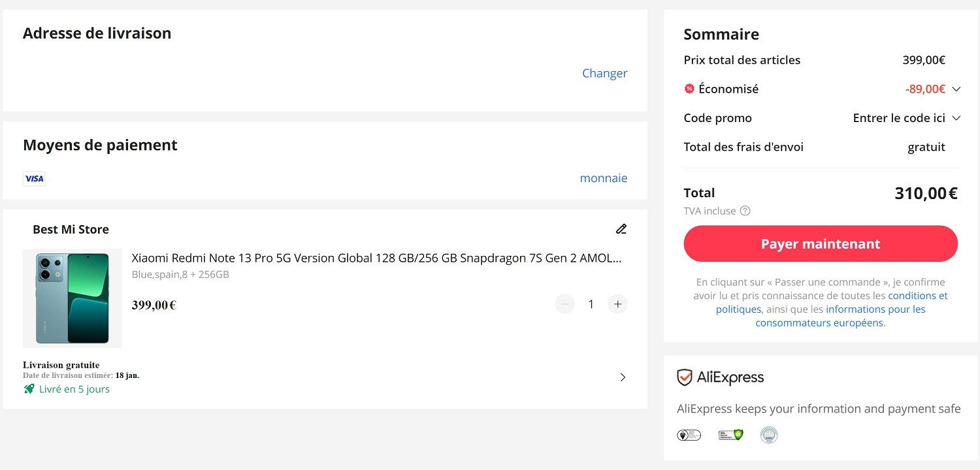Screen dimensions: 980x470
Task: Click the Best Mi Store name
Action: 71,229
